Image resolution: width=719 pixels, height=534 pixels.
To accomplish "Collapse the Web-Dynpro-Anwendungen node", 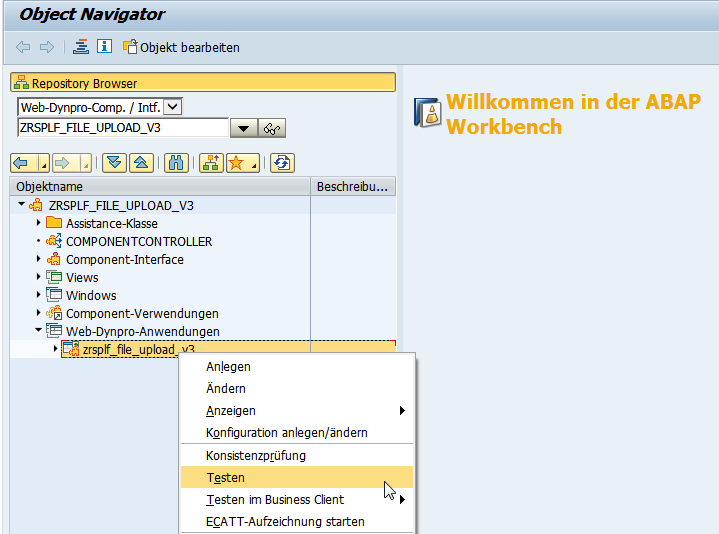I will tap(39, 330).
